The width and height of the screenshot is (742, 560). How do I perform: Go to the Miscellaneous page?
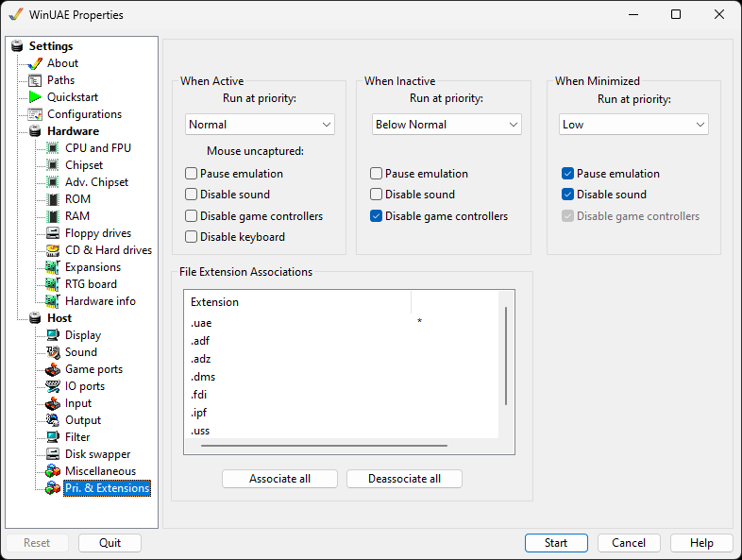pyautogui.click(x=100, y=471)
